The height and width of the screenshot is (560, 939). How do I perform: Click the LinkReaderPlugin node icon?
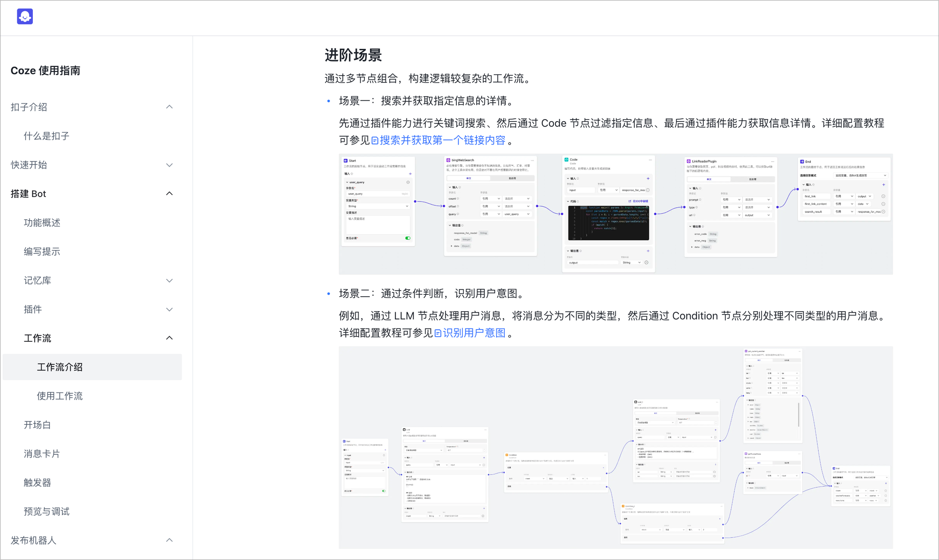[x=689, y=161]
